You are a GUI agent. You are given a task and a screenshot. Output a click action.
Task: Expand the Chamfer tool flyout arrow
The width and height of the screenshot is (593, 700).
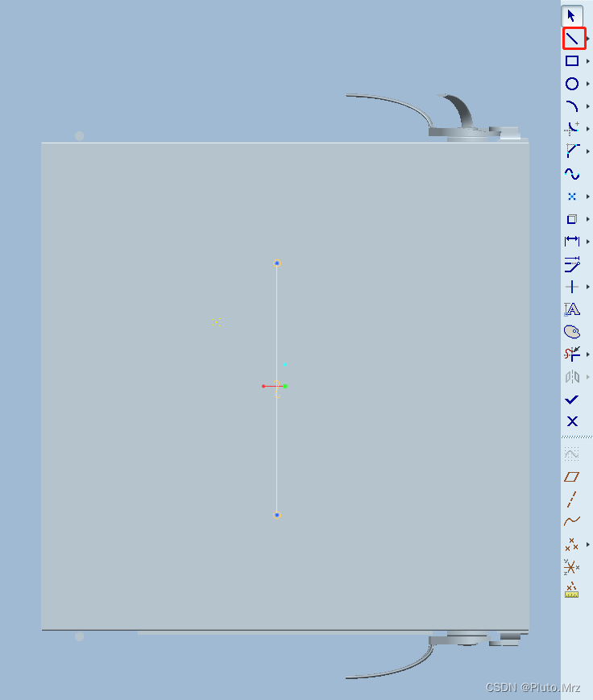click(588, 151)
